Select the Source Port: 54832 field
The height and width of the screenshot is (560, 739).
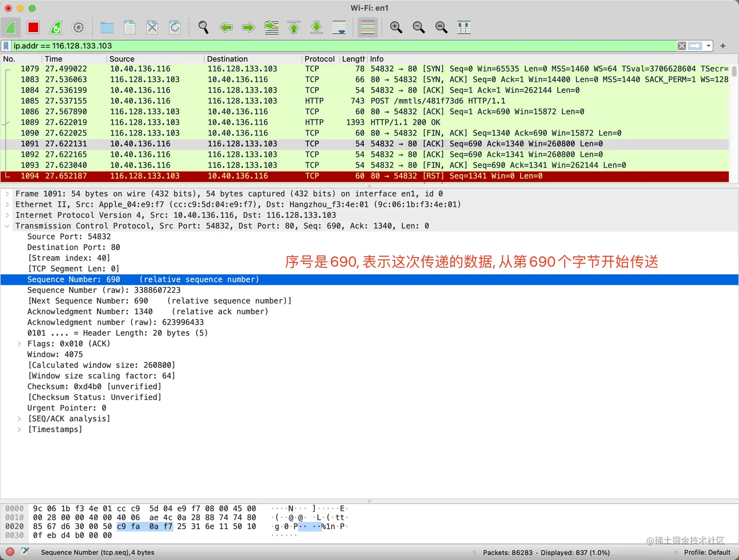tap(69, 237)
